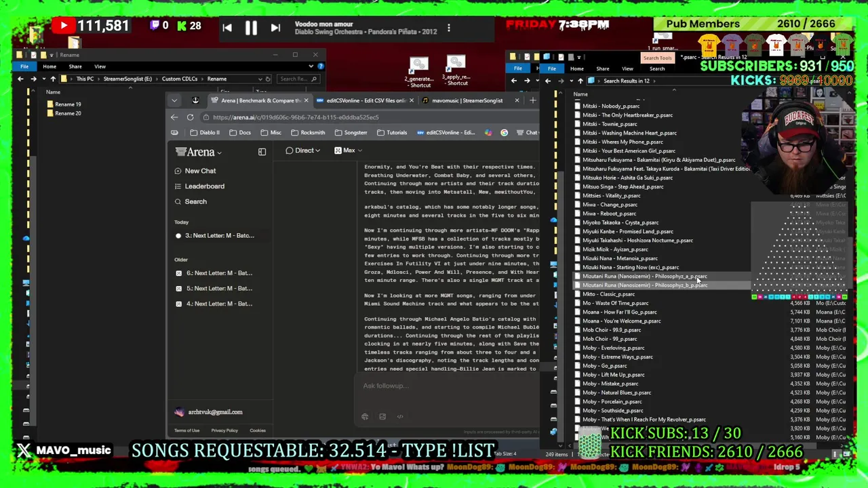Open the Tutorials bookmark folder
This screenshot has height=488, width=868.
click(x=392, y=133)
